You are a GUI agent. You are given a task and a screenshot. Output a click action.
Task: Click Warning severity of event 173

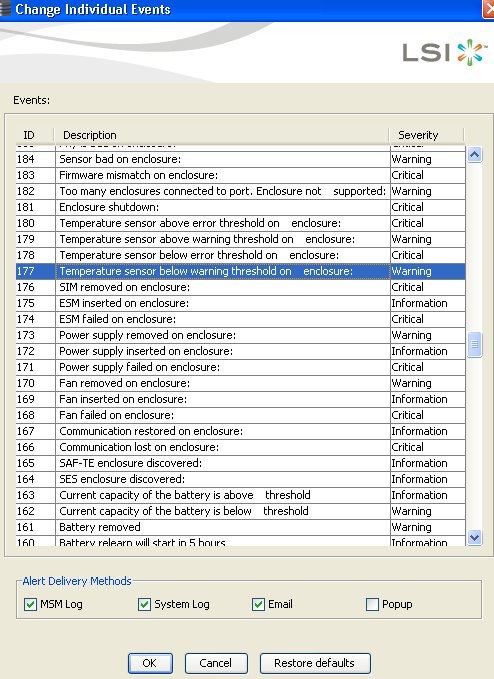click(428, 335)
